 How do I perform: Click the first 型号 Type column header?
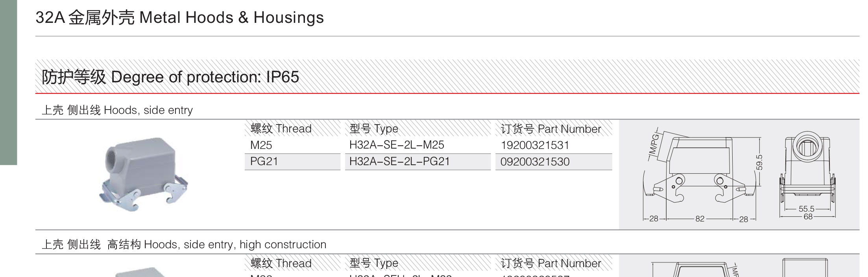(374, 128)
